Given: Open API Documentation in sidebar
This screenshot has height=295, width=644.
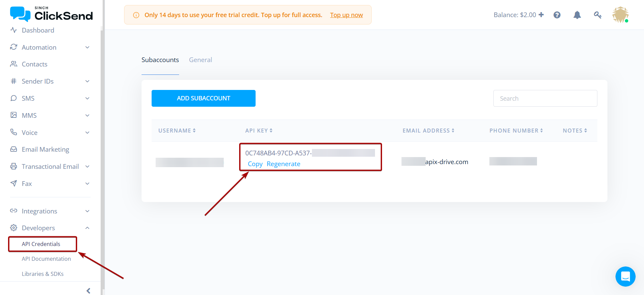Looking at the screenshot, I should pos(46,259).
